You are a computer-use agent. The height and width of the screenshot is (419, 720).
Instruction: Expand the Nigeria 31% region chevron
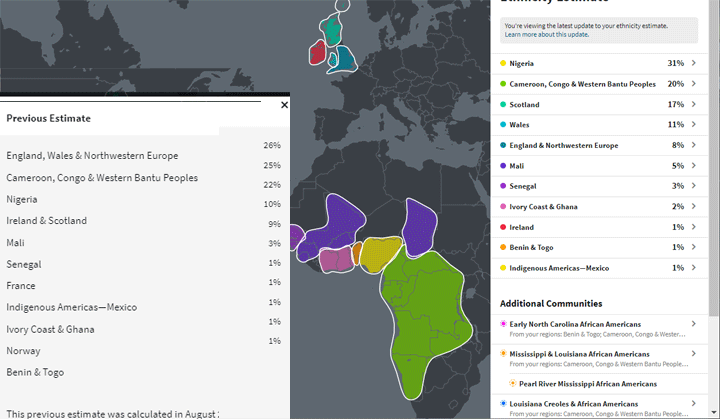693,63
